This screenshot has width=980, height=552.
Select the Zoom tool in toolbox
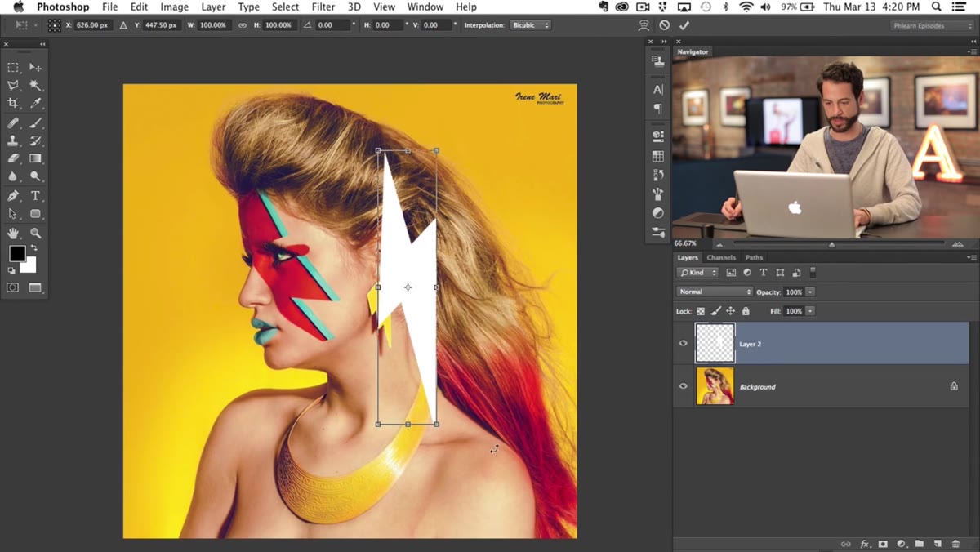[35, 234]
